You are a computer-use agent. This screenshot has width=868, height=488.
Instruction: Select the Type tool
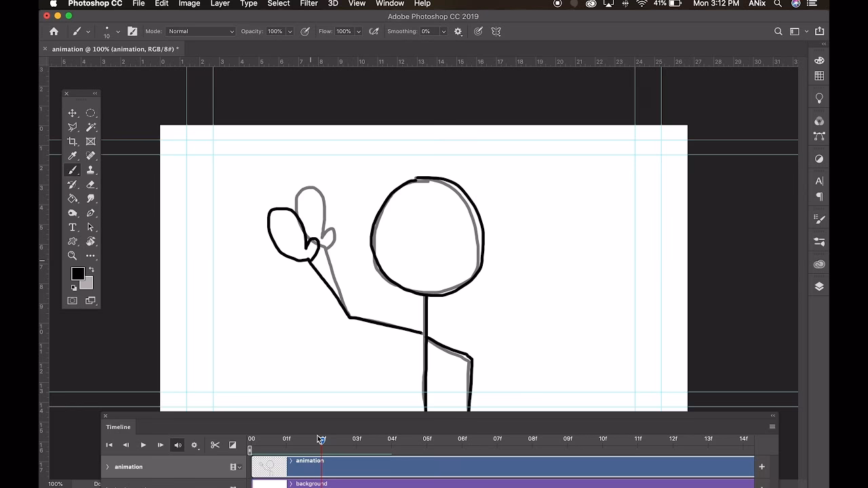click(73, 227)
